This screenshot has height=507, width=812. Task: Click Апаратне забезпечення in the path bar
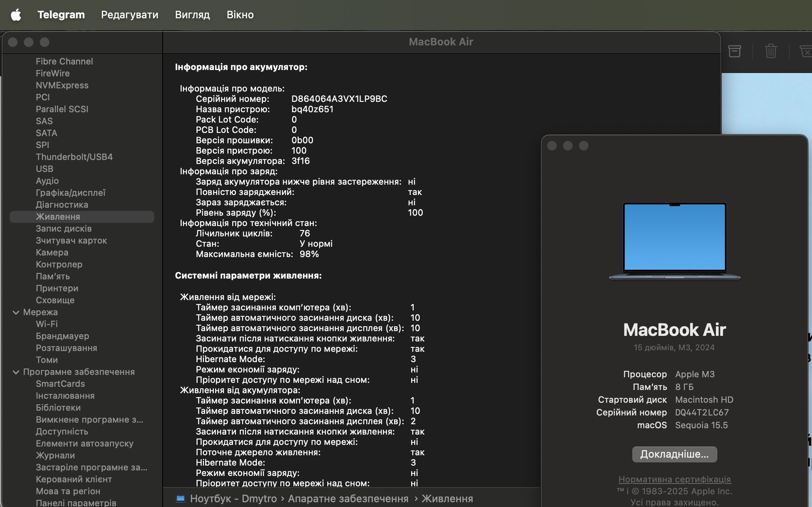click(x=348, y=499)
